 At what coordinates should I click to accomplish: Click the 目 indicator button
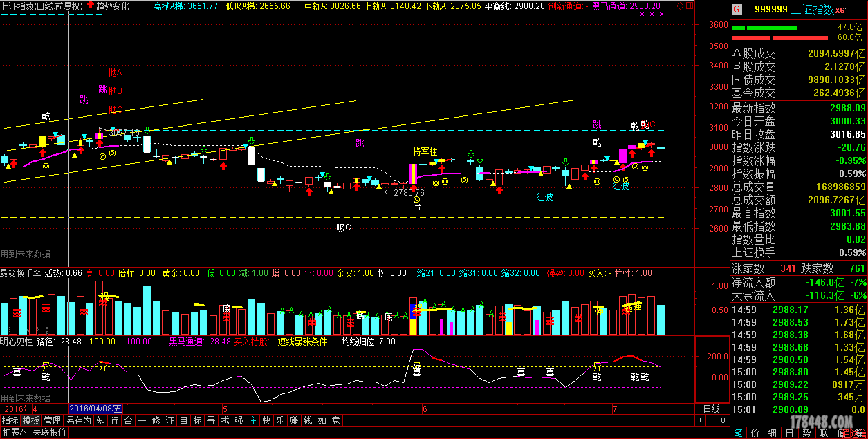184,420
